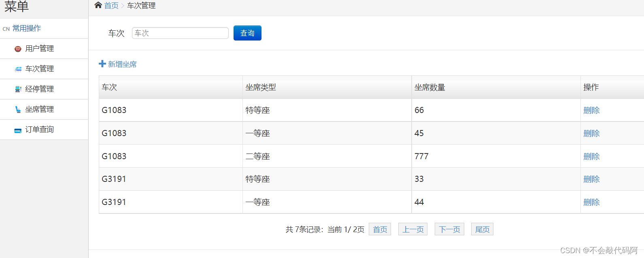Click the 新增坐席 link
Image resolution: width=644 pixels, height=258 pixels.
tap(122, 64)
